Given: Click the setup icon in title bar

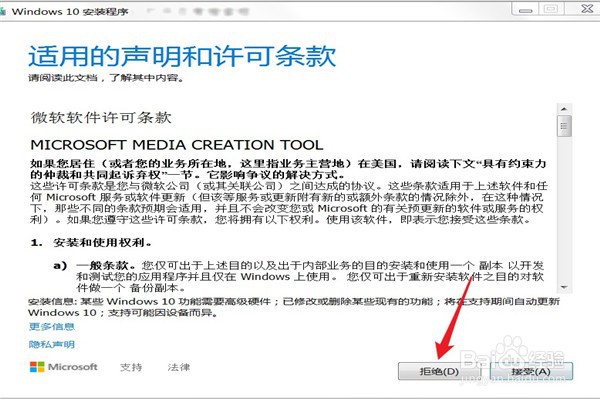Looking at the screenshot, I should [x=2, y=11].
